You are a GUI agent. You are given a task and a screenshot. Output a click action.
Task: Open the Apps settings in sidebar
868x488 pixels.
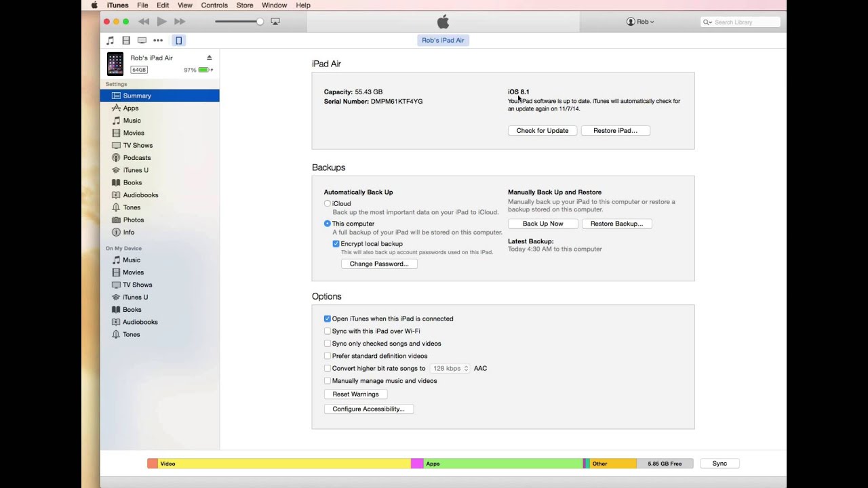pyautogui.click(x=131, y=108)
